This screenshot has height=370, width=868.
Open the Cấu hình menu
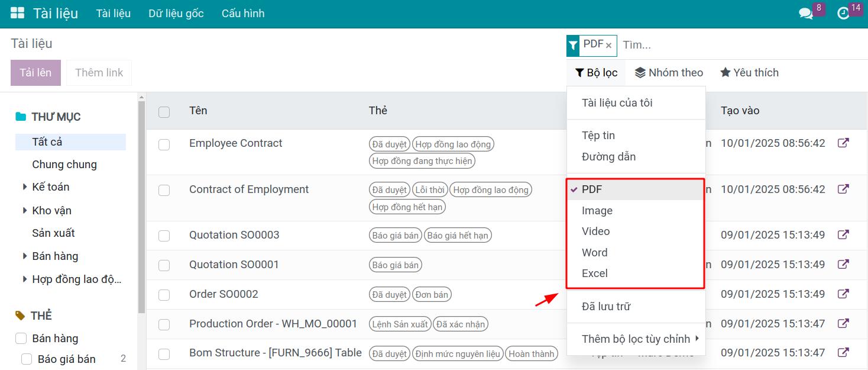(x=243, y=14)
